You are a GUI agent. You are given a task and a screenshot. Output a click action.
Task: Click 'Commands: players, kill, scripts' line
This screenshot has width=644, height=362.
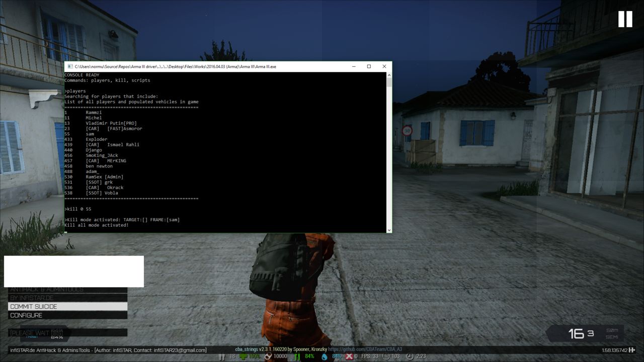107,80
